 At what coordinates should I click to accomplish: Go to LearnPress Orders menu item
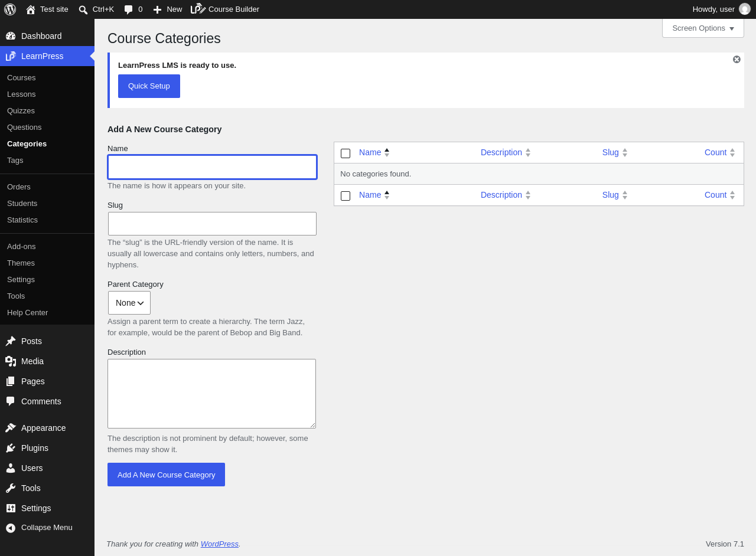[19, 187]
